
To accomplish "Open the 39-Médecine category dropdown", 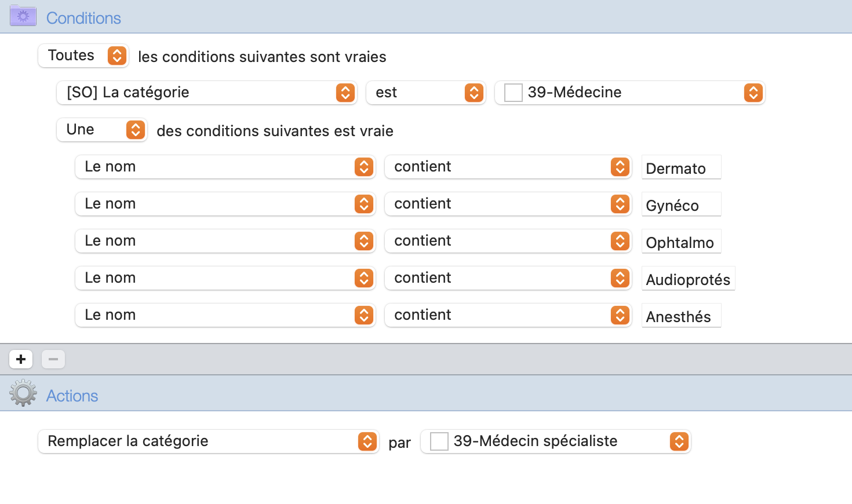I will click(630, 93).
